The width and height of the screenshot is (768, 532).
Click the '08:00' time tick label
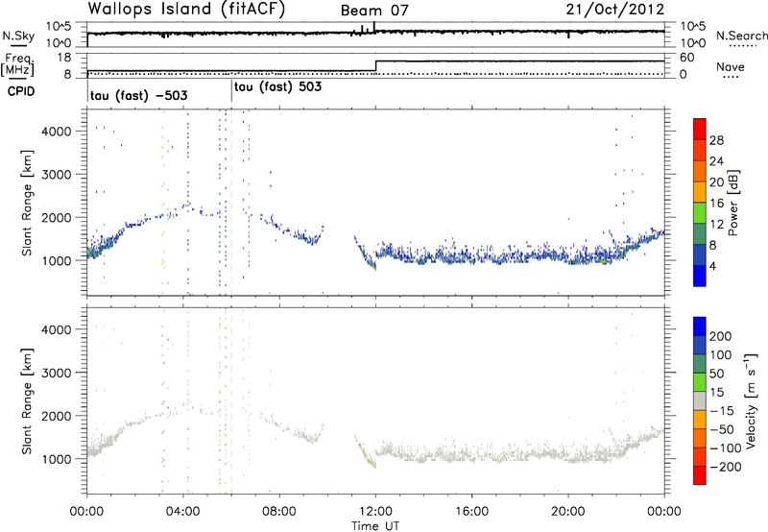[279, 512]
